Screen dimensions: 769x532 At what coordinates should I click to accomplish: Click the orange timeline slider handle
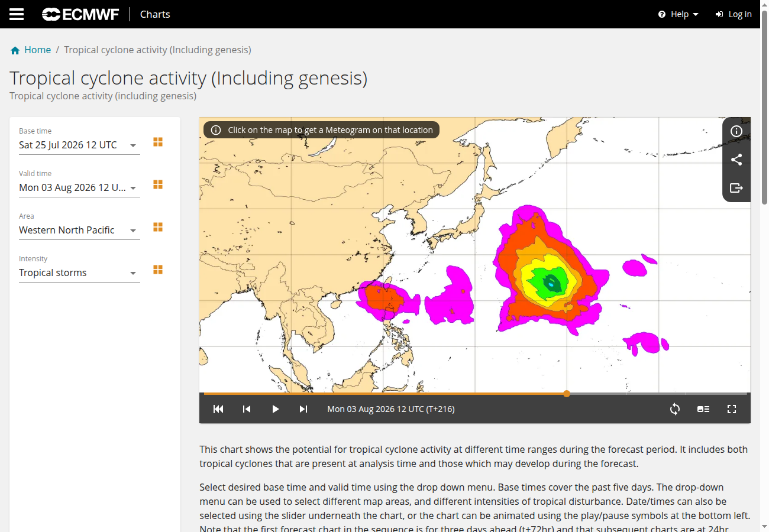[567, 394]
